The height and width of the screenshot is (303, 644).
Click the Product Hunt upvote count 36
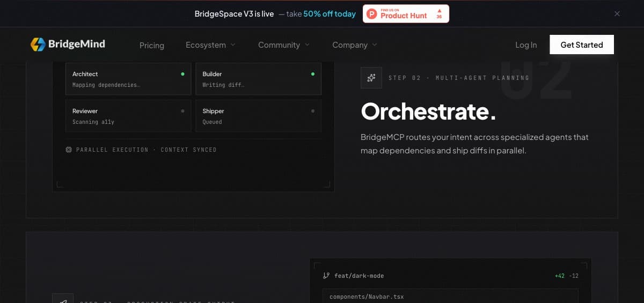pos(439,17)
